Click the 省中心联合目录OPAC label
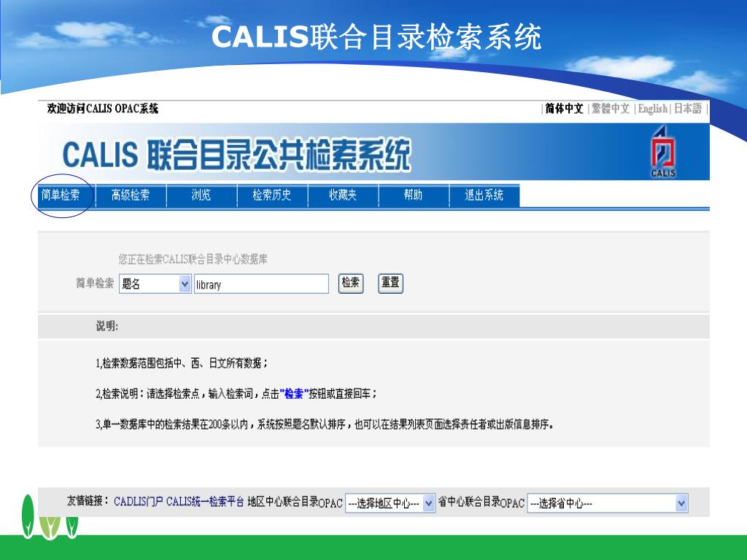Image resolution: width=747 pixels, height=560 pixels. tap(481, 502)
